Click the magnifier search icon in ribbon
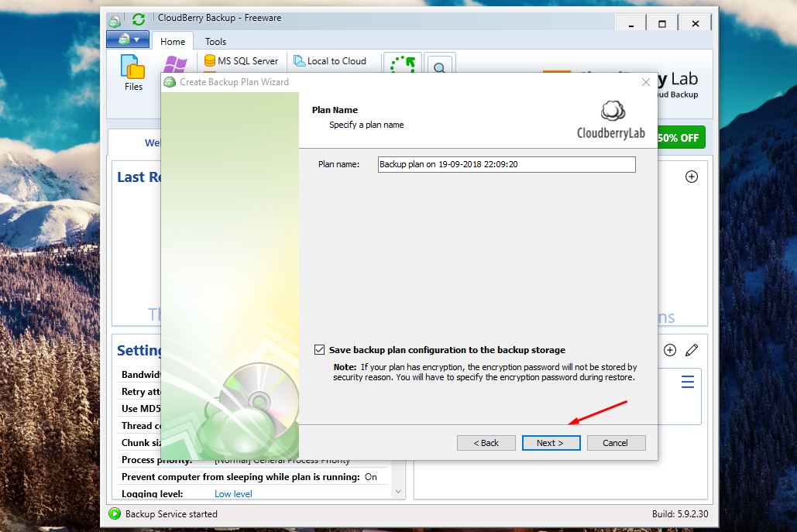Screen dimensions: 797x532 click(440, 65)
